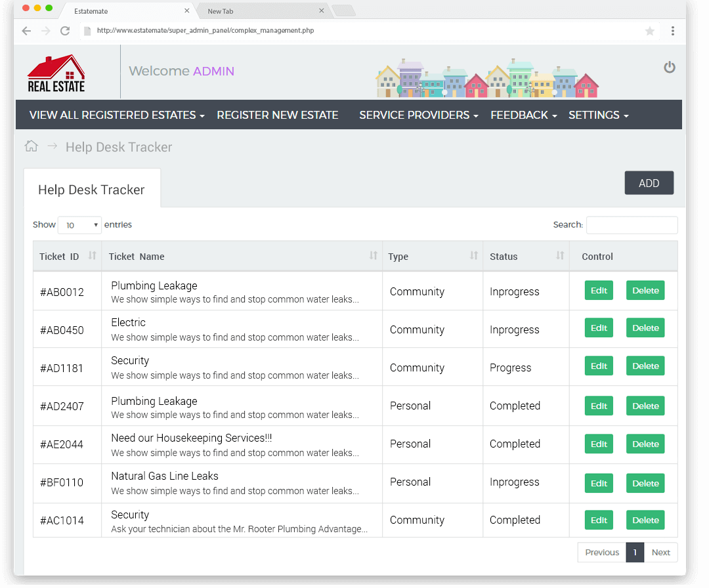
Task: Expand View All Registered Estates menu
Action: coord(117,115)
